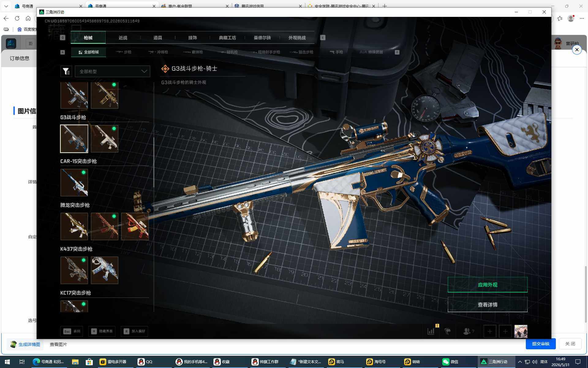Viewport: 588px width, 368px height.
Task: Open the browser favorites star icon
Action: (560, 18)
